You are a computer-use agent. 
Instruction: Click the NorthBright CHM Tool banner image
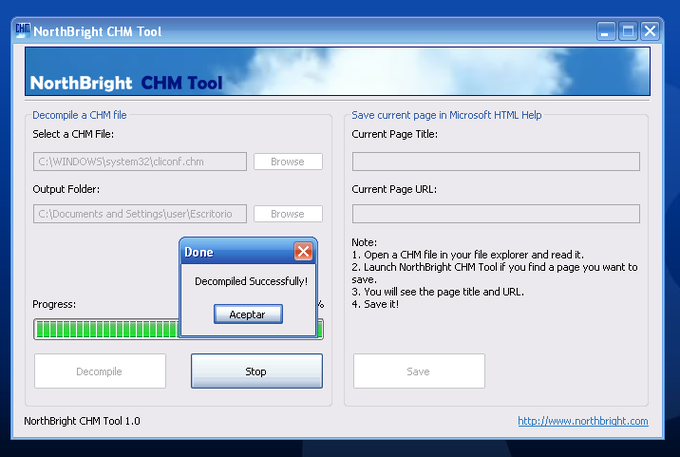click(x=337, y=72)
